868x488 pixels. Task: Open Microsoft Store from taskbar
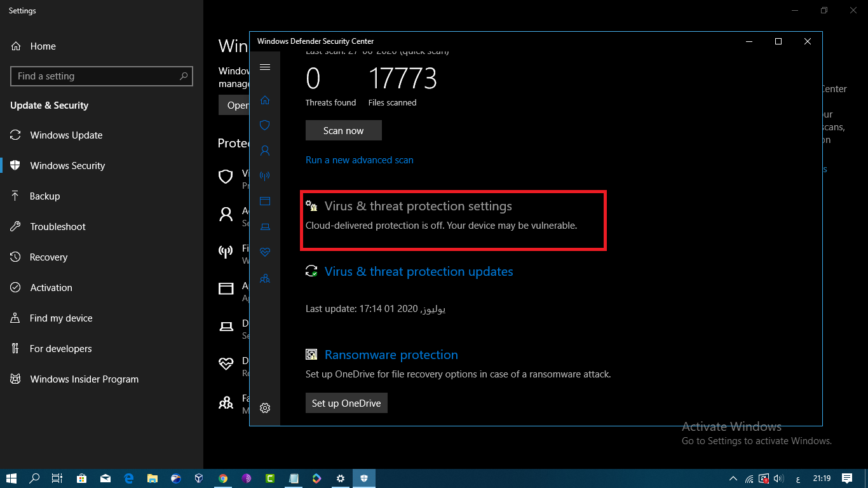(x=81, y=478)
